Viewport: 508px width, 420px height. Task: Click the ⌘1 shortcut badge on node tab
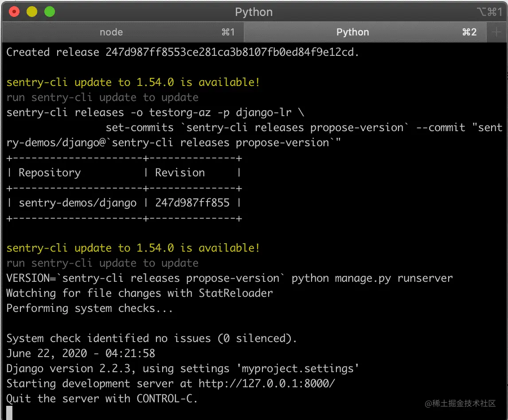(227, 32)
